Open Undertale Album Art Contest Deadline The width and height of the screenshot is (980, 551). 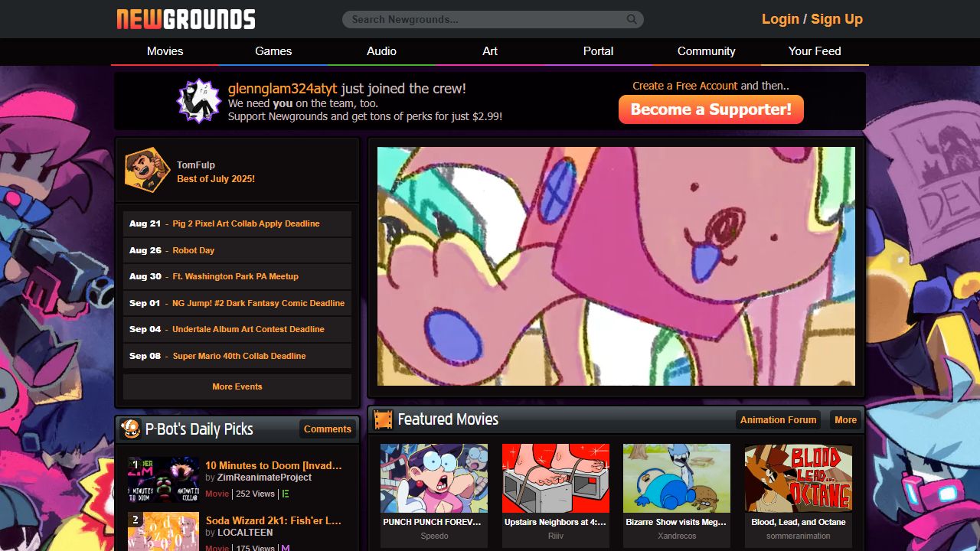(x=249, y=329)
